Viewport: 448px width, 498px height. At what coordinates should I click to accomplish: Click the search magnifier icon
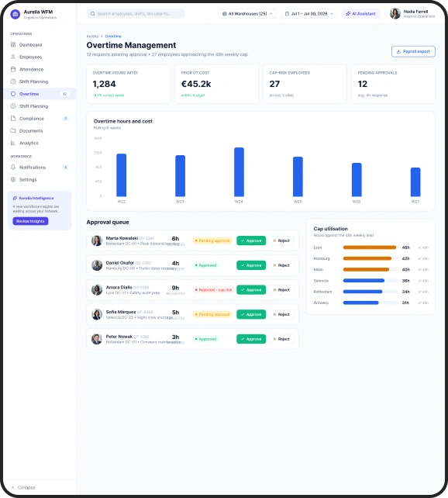[x=93, y=14]
